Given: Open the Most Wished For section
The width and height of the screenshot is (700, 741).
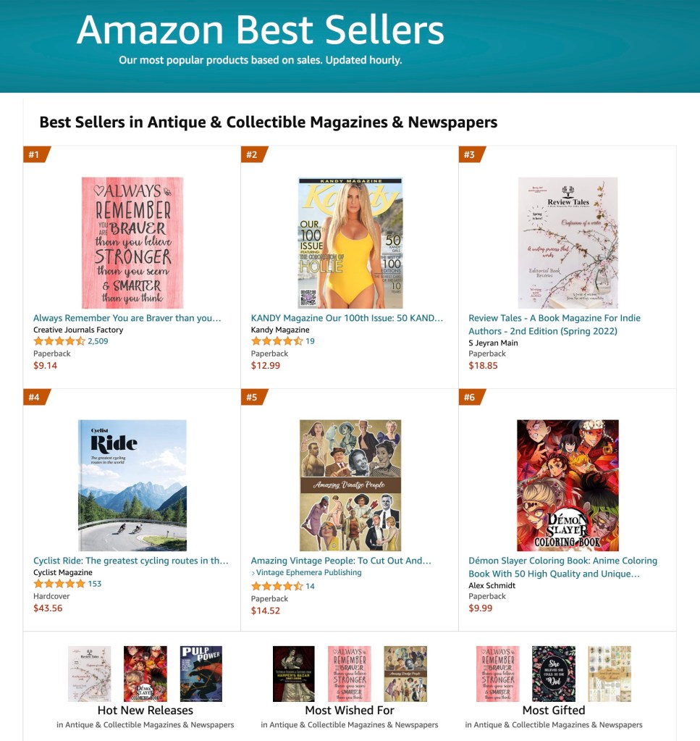Looking at the screenshot, I should [x=350, y=711].
